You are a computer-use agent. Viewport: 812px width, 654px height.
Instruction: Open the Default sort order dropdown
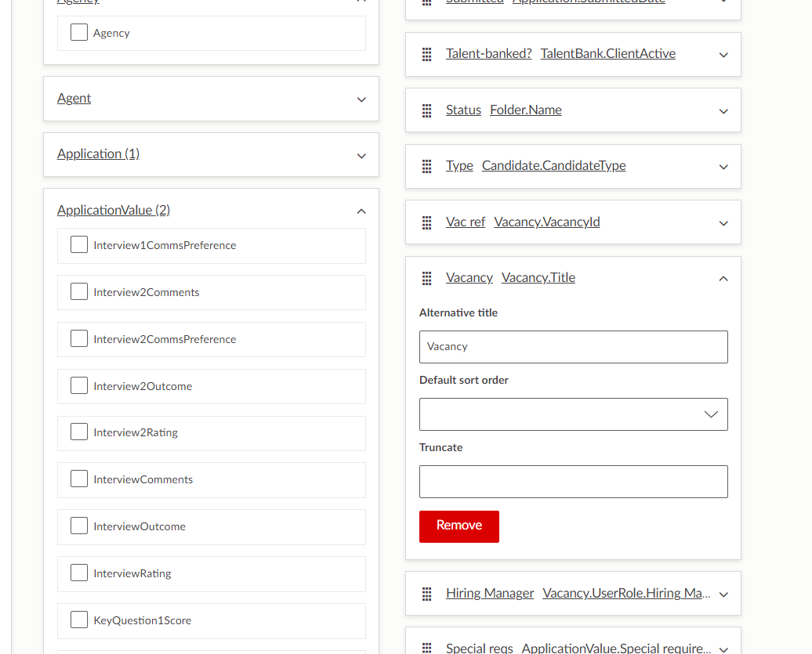click(573, 414)
